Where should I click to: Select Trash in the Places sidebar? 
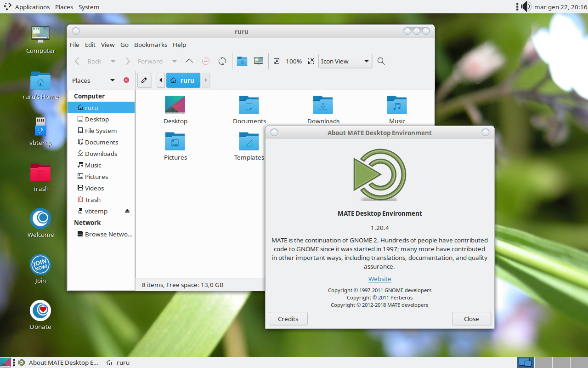[101, 200]
